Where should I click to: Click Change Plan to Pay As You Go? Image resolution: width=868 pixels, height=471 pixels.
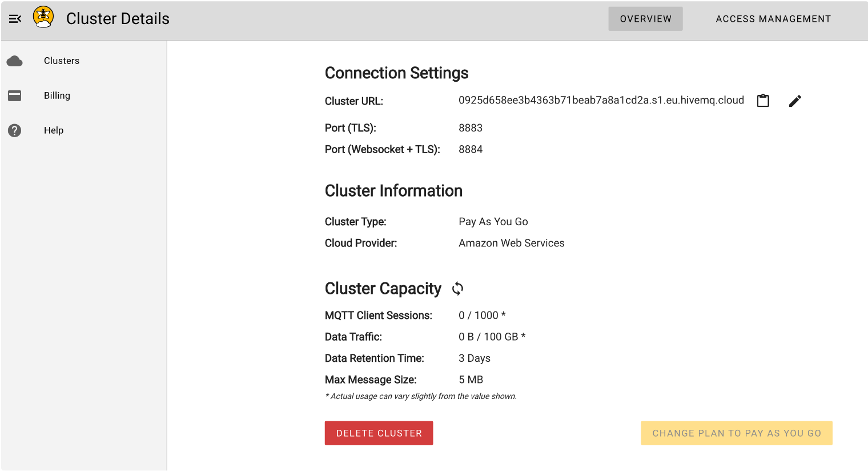(x=736, y=433)
